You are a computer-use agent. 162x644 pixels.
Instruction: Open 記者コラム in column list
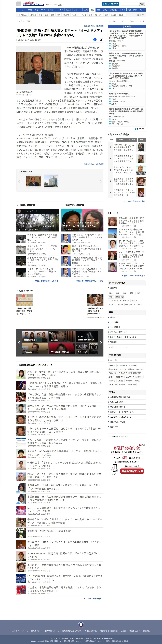click(114, 427)
